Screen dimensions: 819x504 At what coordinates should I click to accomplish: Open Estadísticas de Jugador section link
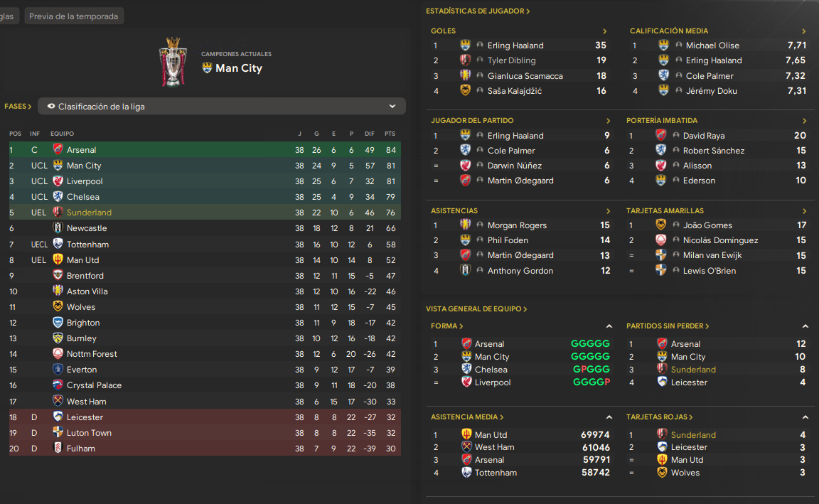(478, 11)
